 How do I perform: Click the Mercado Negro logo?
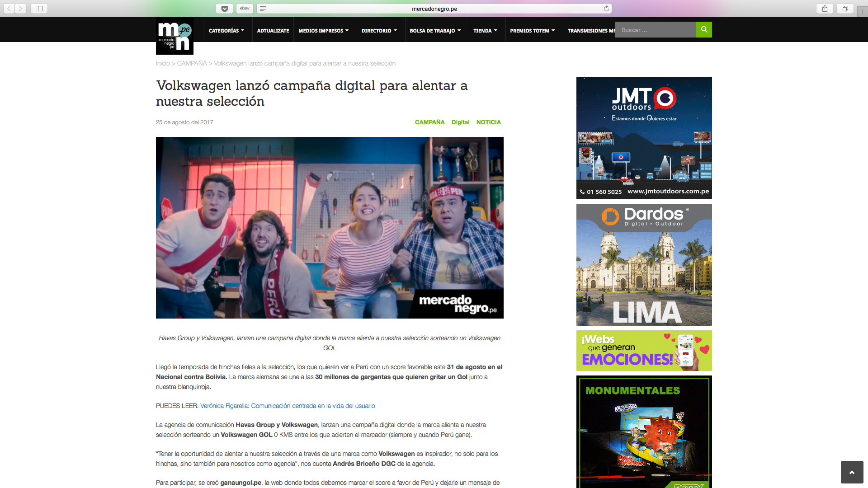tap(175, 36)
